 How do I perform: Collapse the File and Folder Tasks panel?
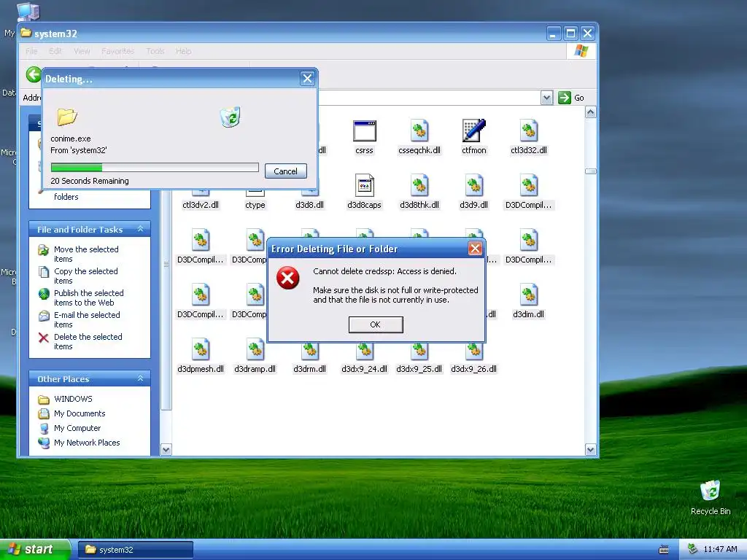(x=141, y=229)
